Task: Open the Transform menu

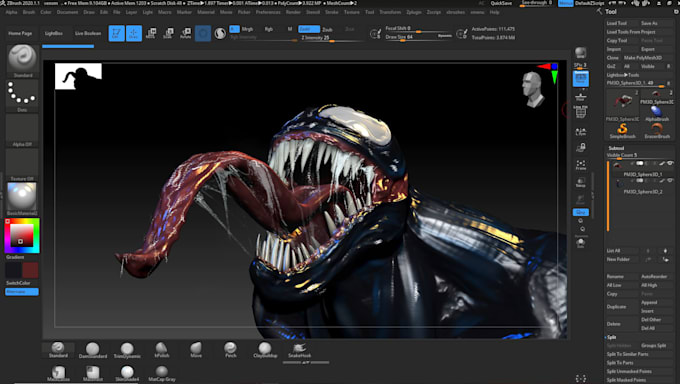Action: [x=390, y=12]
